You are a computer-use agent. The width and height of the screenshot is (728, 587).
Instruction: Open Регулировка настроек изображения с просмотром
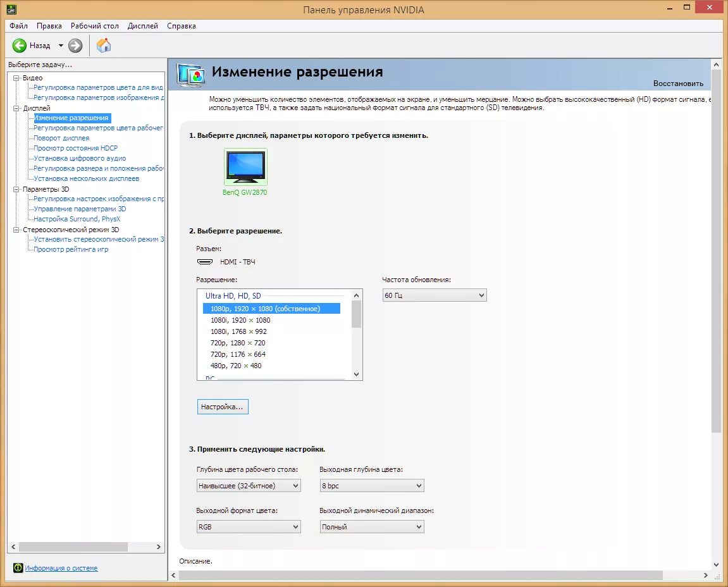click(99, 199)
